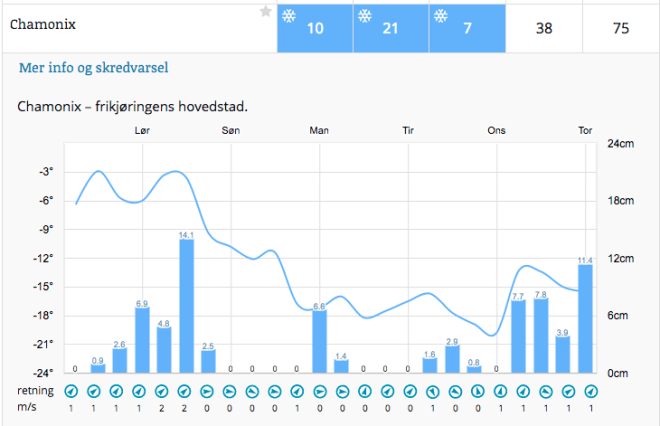Click the -12° temperature axis label
660x426 pixels.
coord(43,258)
